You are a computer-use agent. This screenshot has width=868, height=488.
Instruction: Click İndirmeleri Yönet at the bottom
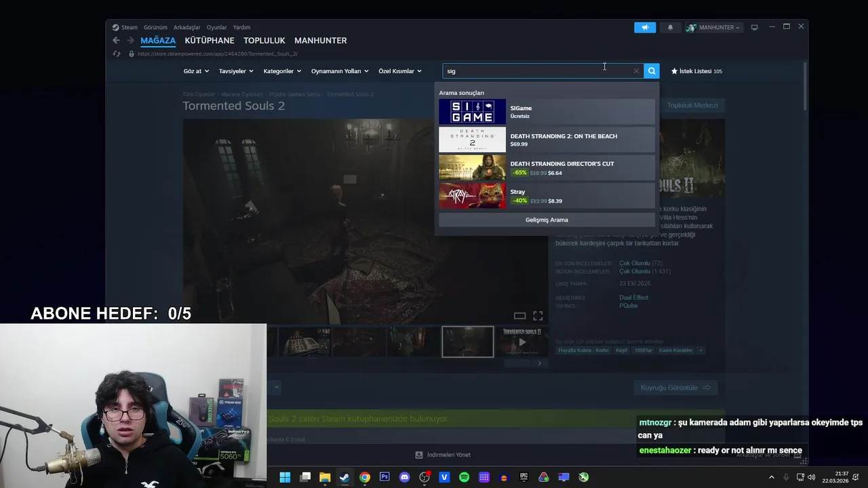443,455
